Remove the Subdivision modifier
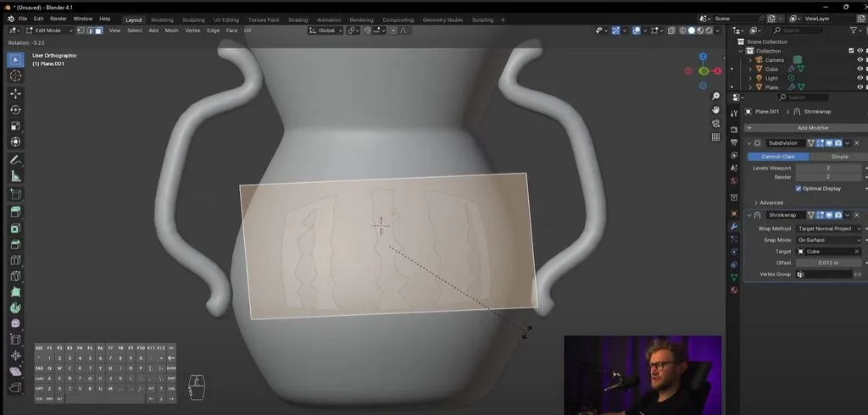Viewport: 868px width, 415px height. [x=857, y=143]
